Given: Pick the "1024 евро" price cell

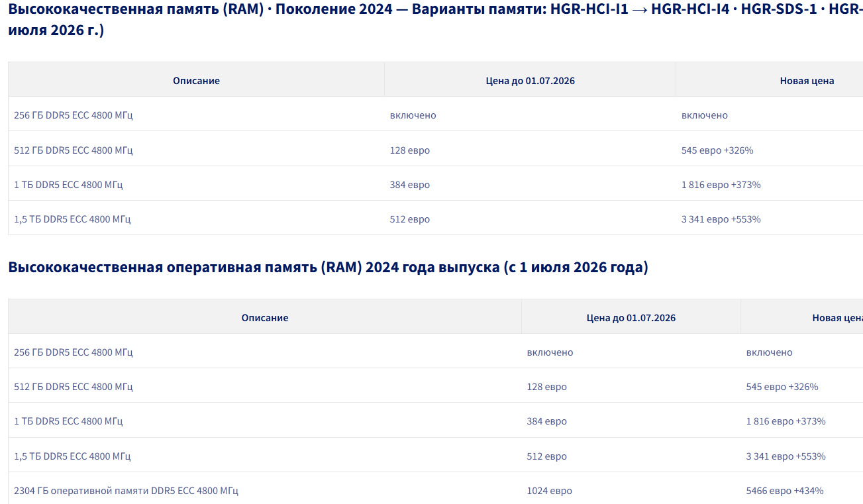Looking at the screenshot, I should (x=550, y=491).
